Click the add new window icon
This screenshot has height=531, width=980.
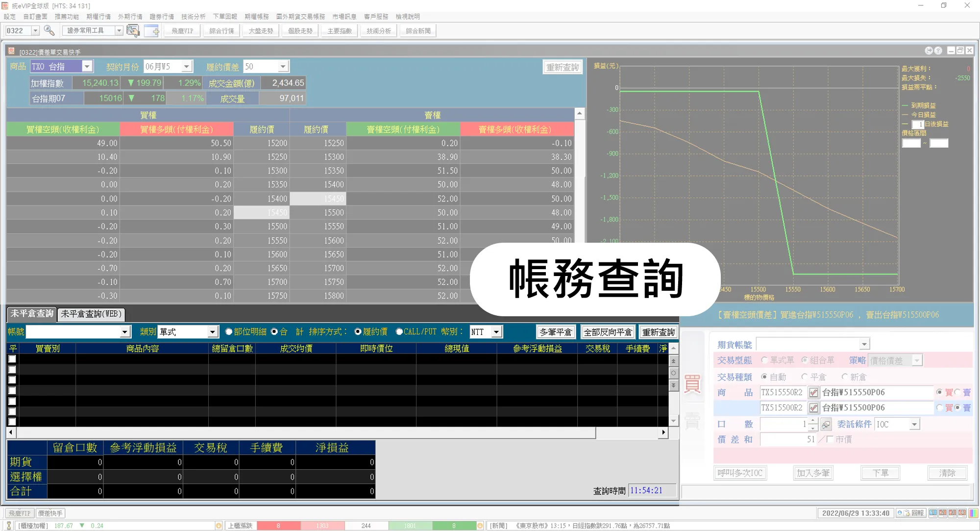point(152,30)
